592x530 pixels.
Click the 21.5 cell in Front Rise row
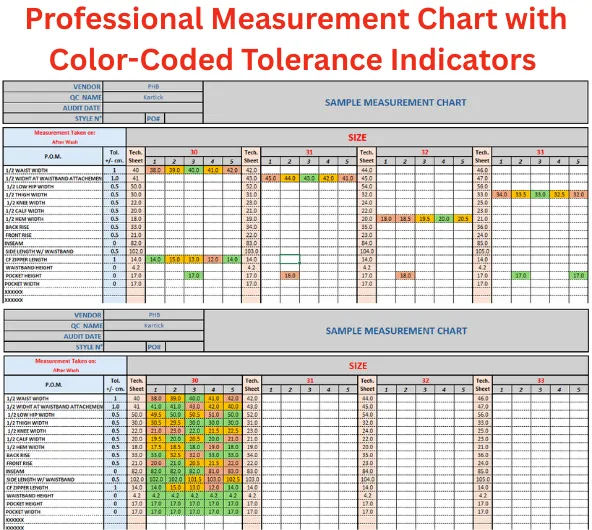pos(214,464)
